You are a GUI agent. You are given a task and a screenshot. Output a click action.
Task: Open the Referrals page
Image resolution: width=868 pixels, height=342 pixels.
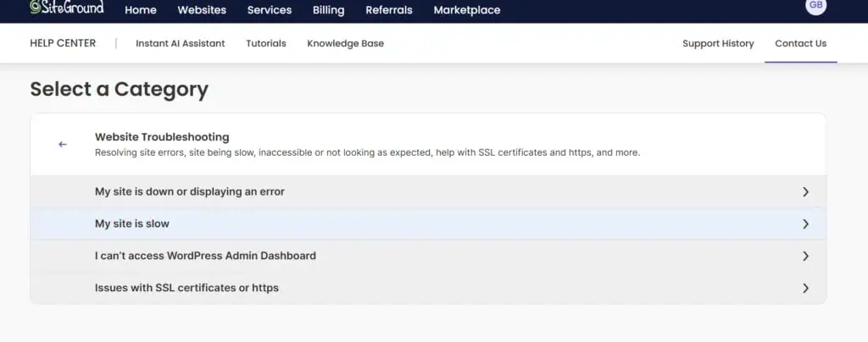click(389, 10)
